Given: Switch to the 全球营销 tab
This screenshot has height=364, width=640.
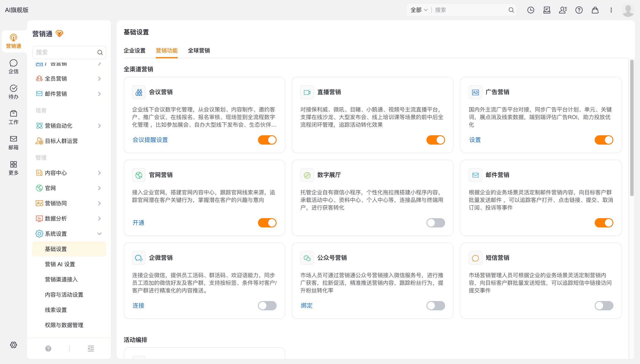Looking at the screenshot, I should tap(199, 51).
